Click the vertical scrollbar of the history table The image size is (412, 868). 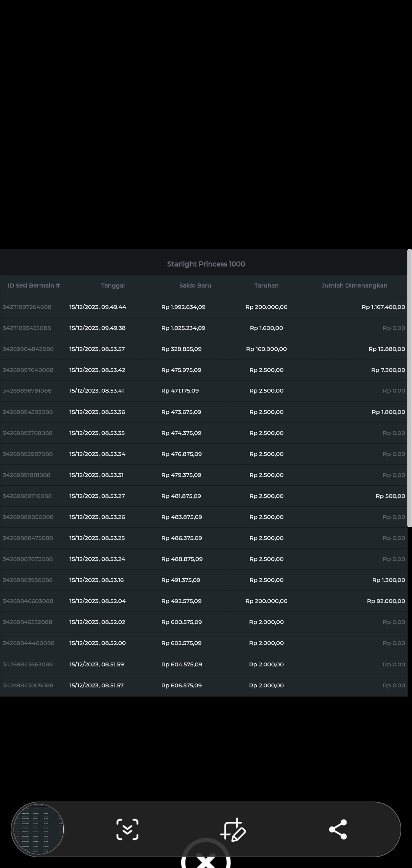pos(409,388)
